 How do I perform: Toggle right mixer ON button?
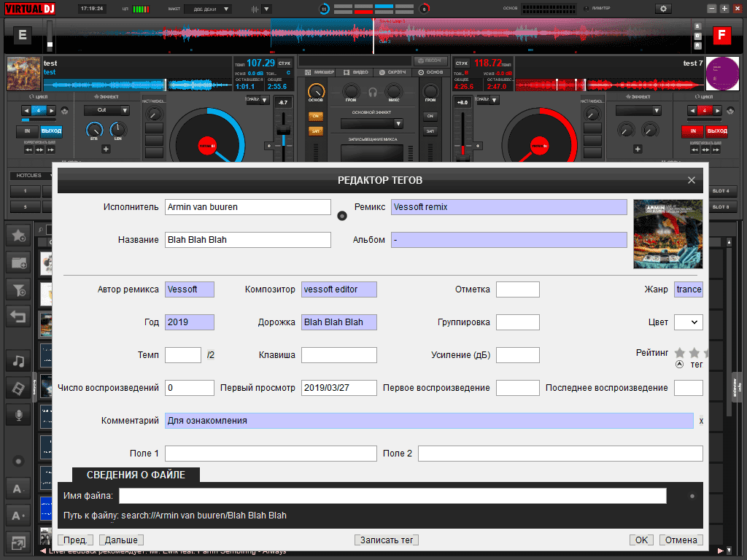coord(430,116)
